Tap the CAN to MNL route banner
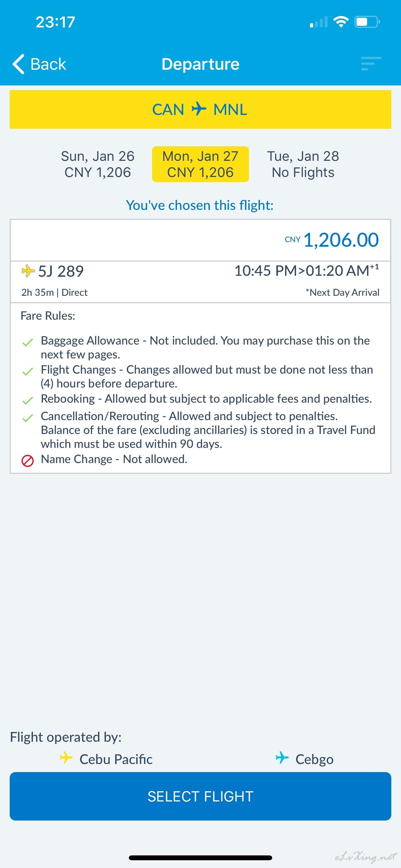The height and width of the screenshot is (868, 401). [200, 109]
